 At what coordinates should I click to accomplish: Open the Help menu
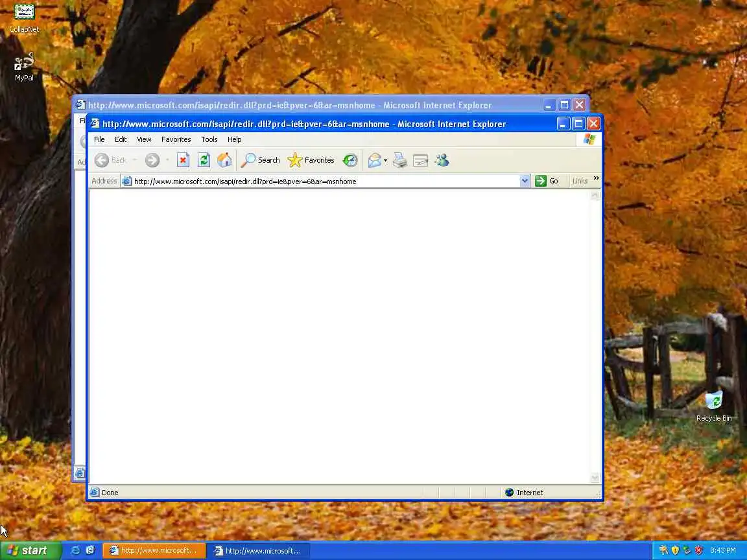coord(234,139)
